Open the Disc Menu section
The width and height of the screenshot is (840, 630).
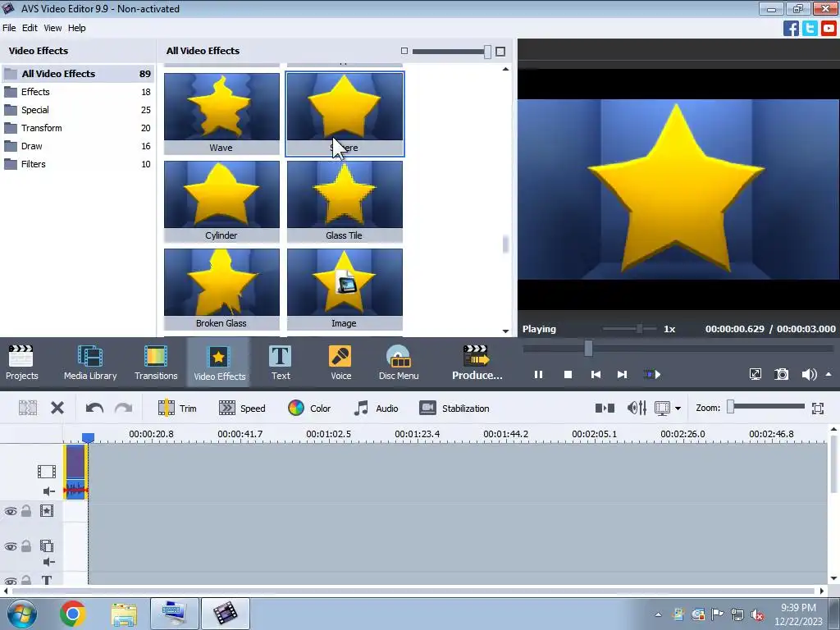click(x=399, y=363)
